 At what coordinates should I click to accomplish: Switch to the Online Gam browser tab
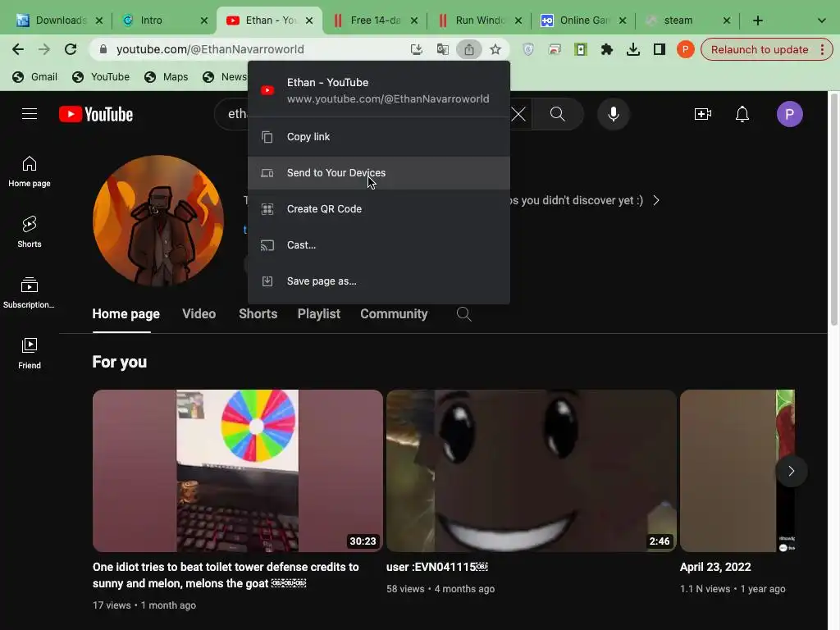tap(583, 21)
